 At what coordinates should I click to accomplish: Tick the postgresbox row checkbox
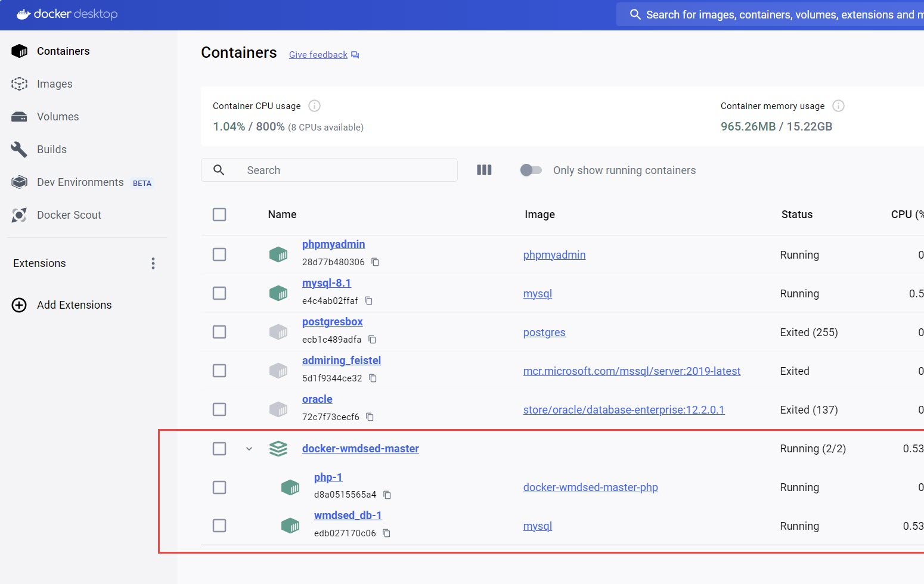coord(219,332)
